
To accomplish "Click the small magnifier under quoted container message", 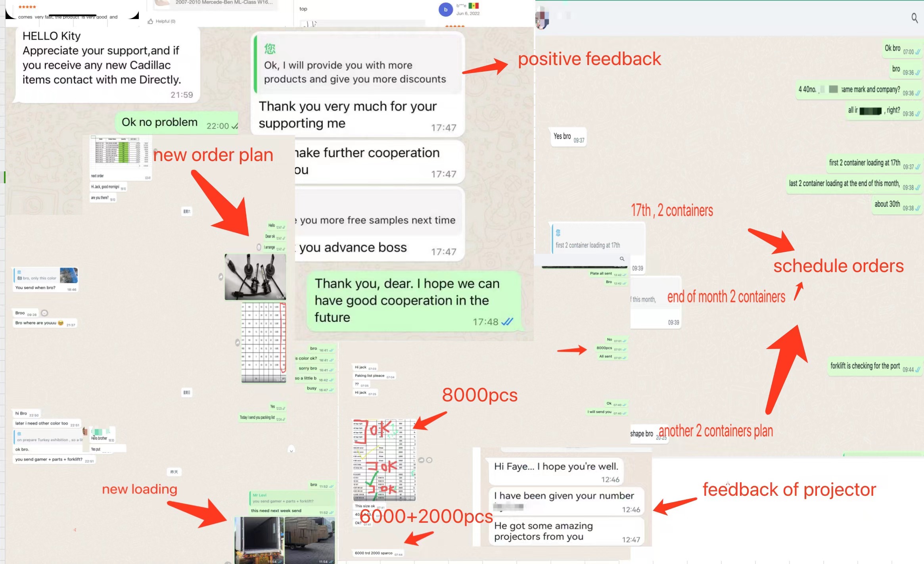I will click(x=622, y=259).
